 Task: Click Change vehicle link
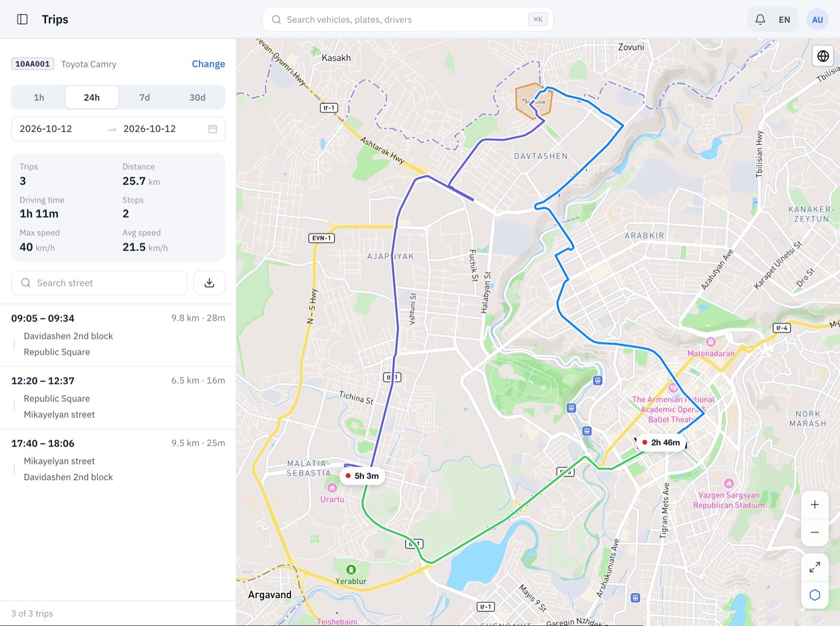tap(208, 64)
